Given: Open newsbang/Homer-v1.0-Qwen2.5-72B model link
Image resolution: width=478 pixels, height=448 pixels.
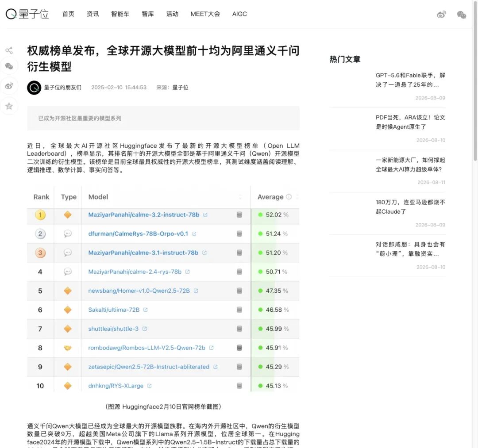Looking at the screenshot, I should [x=139, y=291].
